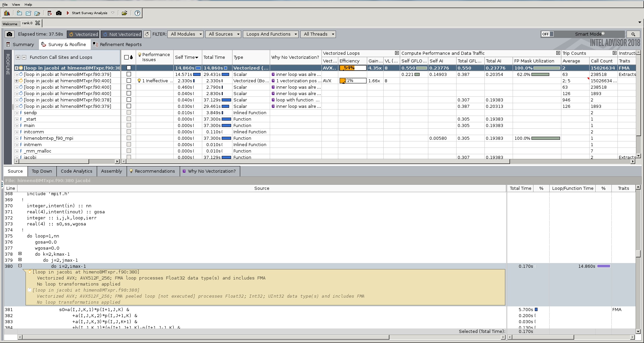644x343 pixels.
Task: Click the collapse-all minus icon in table header
Action: 24,57
